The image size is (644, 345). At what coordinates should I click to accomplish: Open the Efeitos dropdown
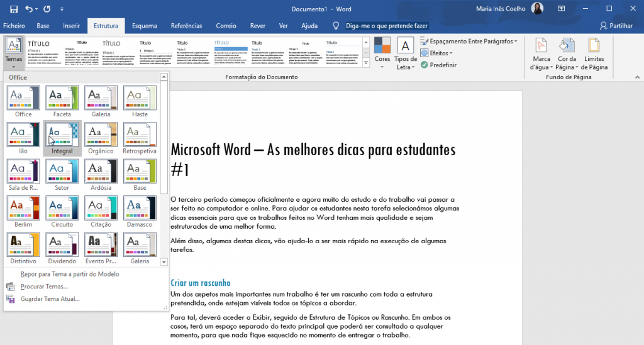pos(437,53)
